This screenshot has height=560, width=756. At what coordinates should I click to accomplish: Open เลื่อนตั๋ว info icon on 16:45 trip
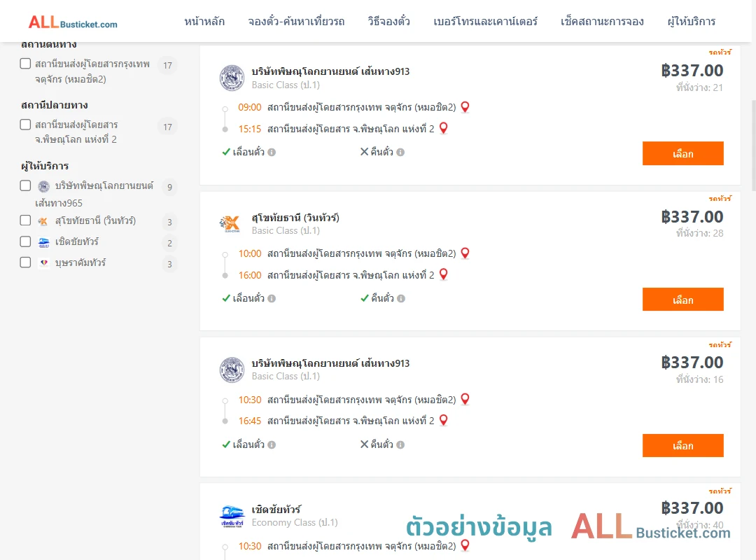point(272,444)
